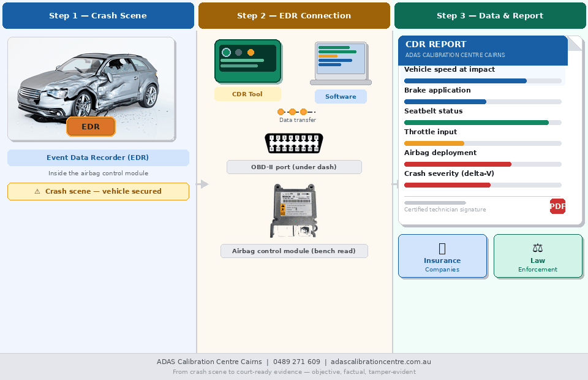The width and height of the screenshot is (588, 380).
Task: Select the green CDR Tool device icon
Action: [247, 61]
